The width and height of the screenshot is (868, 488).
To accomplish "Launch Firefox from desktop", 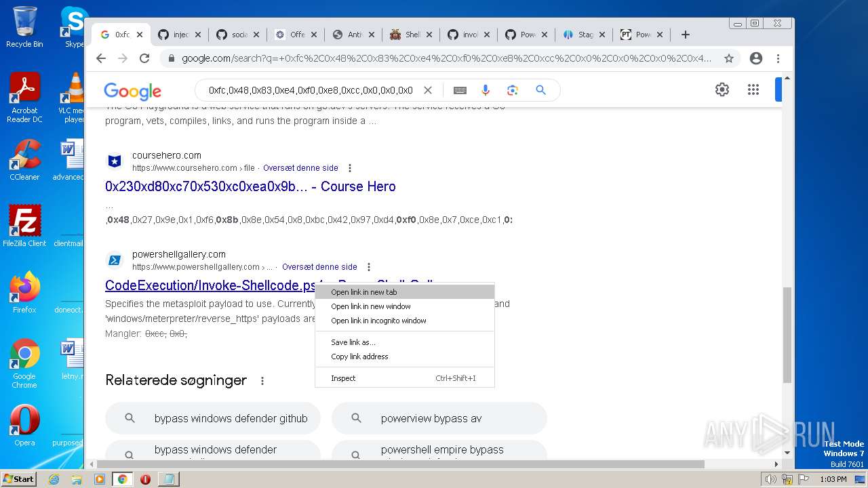I will coord(24,292).
